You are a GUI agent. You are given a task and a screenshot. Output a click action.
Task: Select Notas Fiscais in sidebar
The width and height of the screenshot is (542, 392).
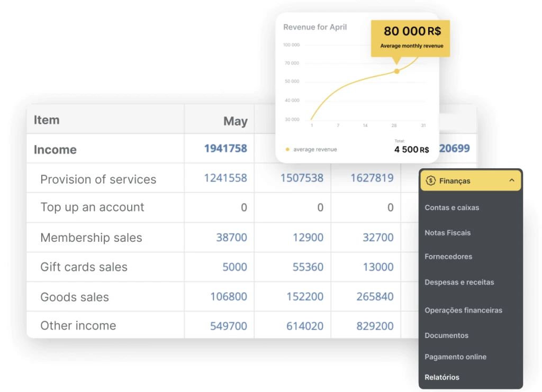point(447,233)
